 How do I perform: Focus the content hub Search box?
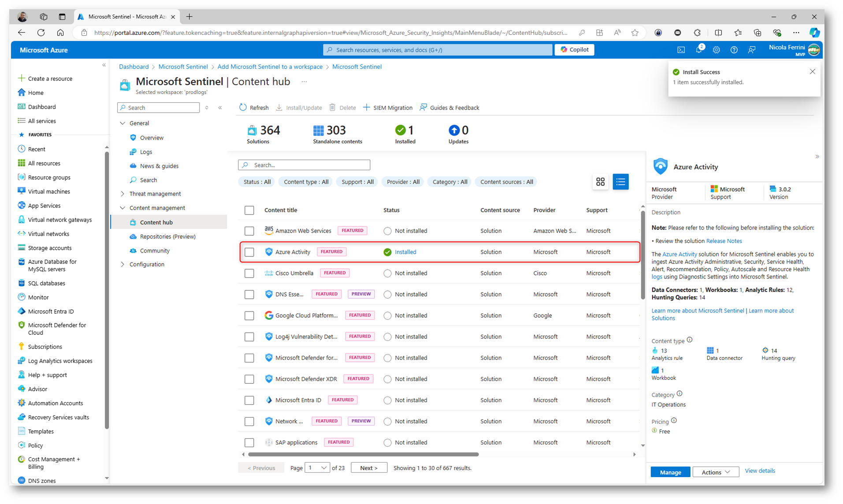[304, 165]
